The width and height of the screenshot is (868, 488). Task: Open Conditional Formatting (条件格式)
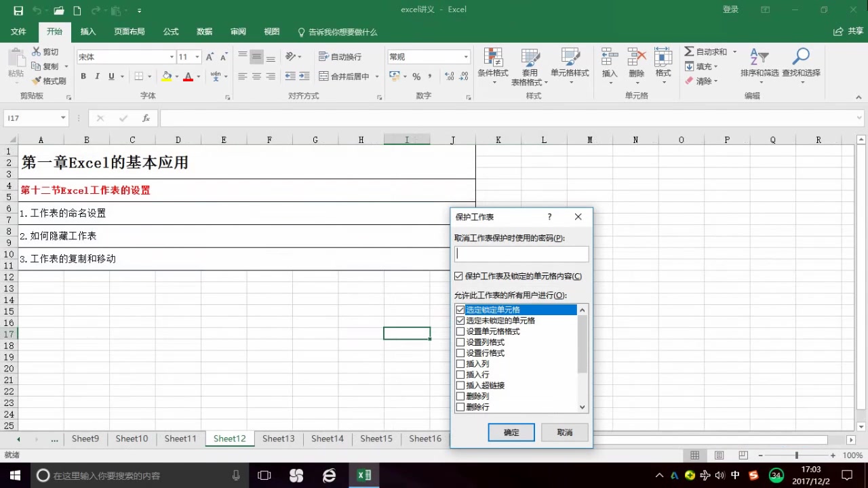(x=493, y=65)
